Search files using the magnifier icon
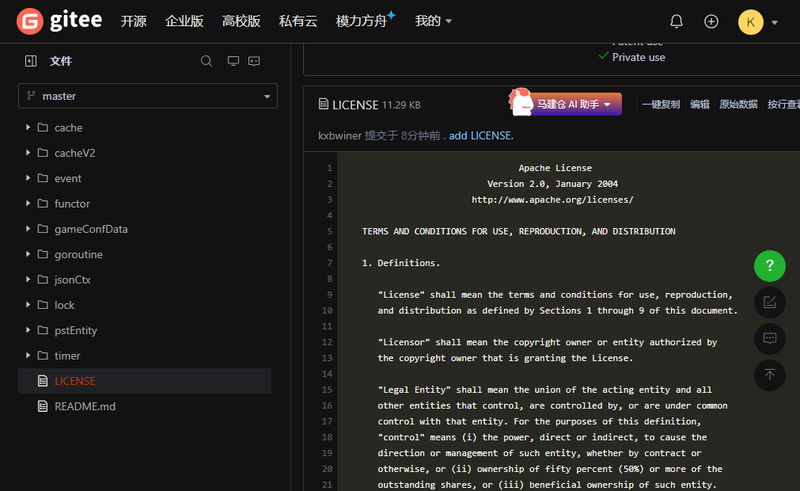Viewport: 800px width, 491px height. point(206,61)
